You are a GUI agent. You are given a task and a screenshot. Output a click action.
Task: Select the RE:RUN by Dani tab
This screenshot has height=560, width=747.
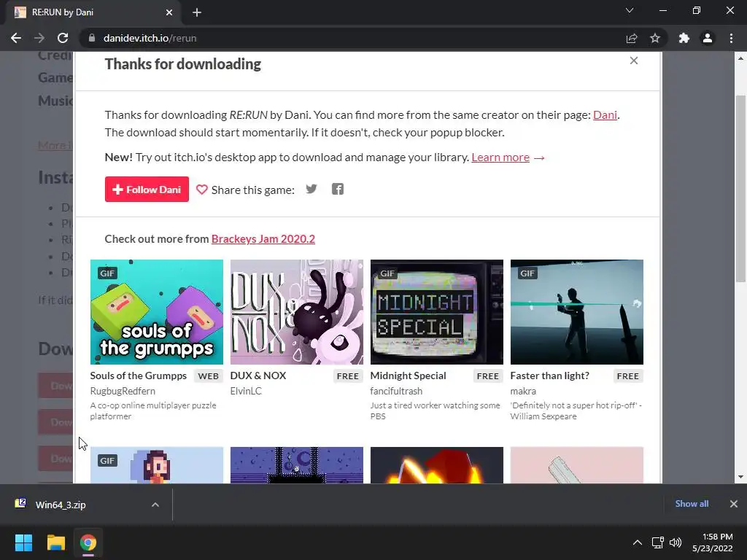point(93,12)
